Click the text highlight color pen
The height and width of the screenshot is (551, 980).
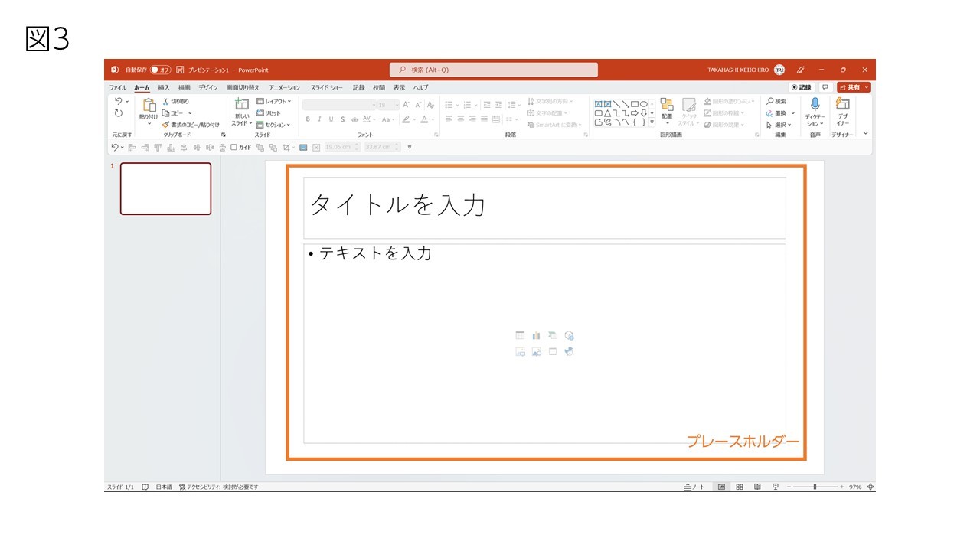(x=406, y=119)
